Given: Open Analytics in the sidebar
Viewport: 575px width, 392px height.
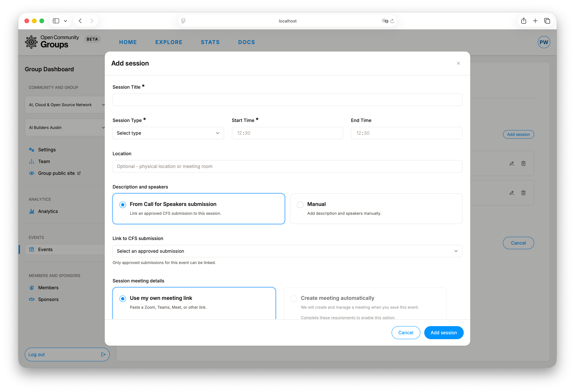Looking at the screenshot, I should tap(48, 211).
